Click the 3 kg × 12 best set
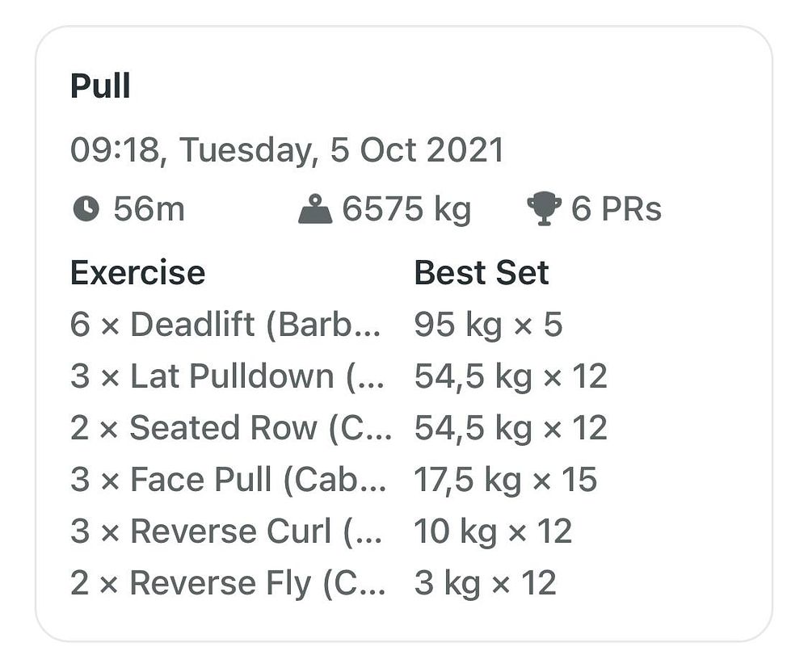The width and height of the screenshot is (808, 672). (x=485, y=583)
